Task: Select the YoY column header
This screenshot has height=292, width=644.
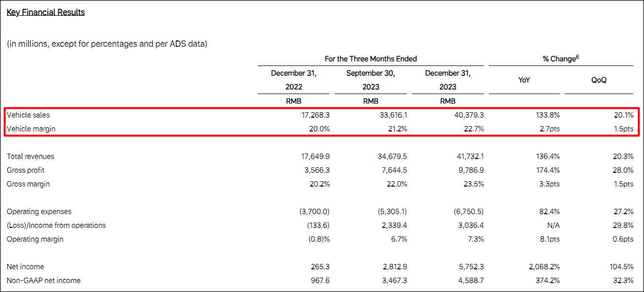Action: tap(524, 79)
